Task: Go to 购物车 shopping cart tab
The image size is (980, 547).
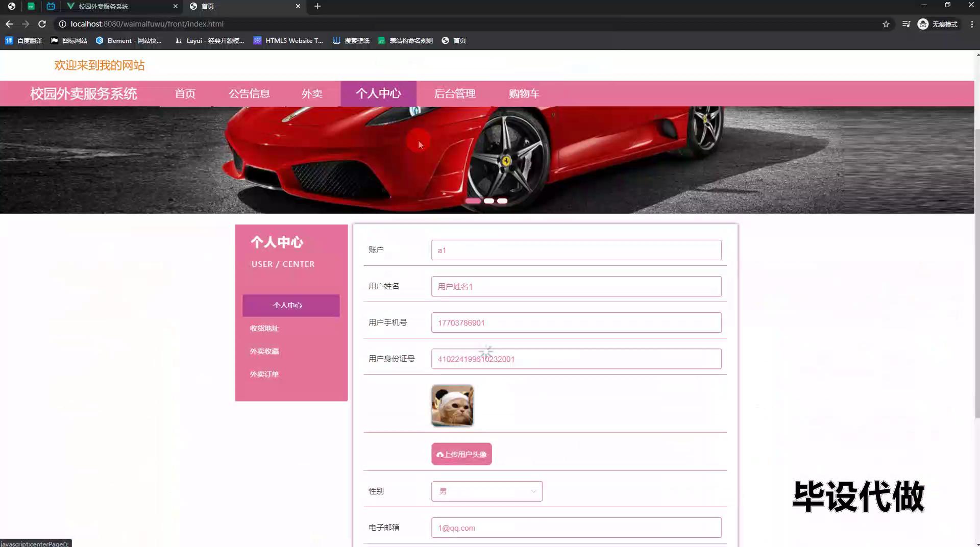Action: coord(524,93)
